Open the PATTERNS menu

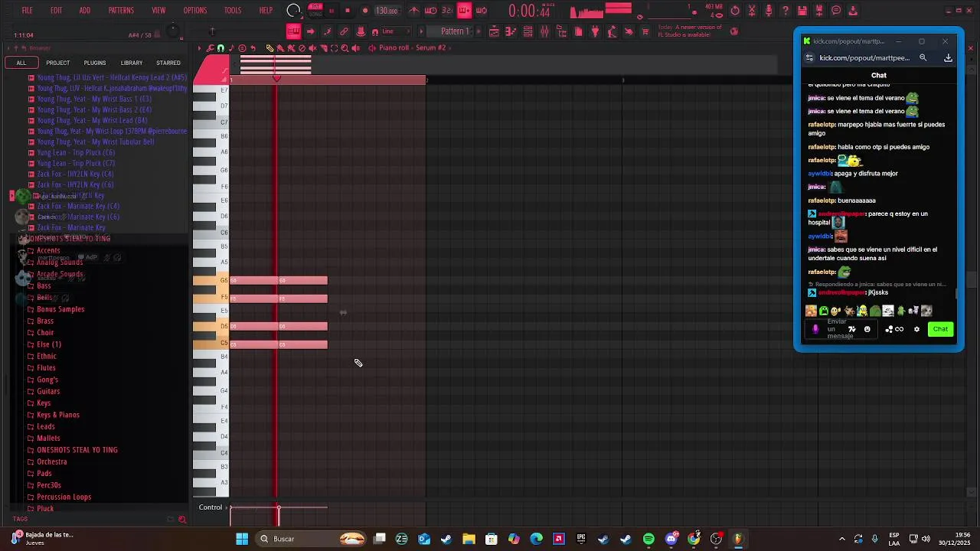coord(121,11)
